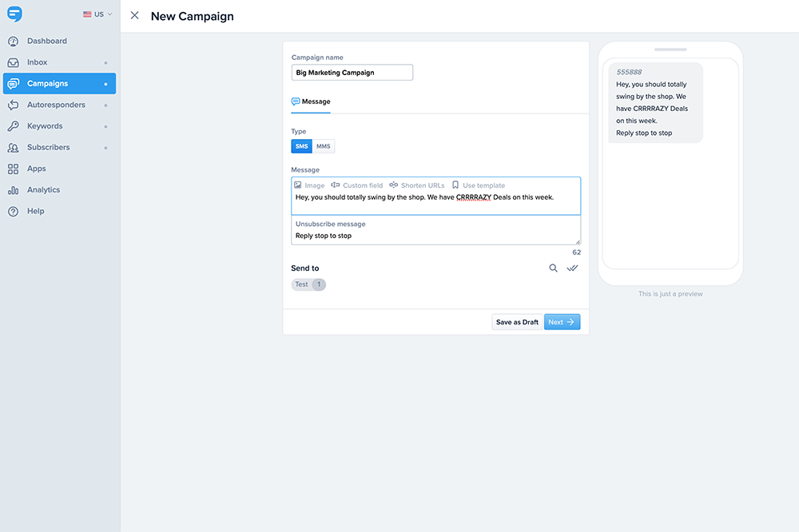Click the Save as Draft button
Viewport: 799px width, 532px height.
(x=517, y=322)
